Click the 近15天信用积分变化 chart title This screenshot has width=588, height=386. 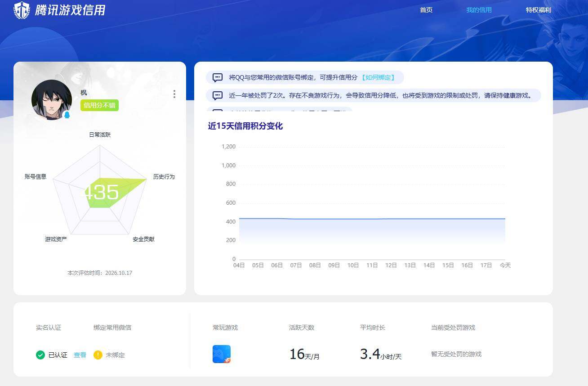pos(245,126)
